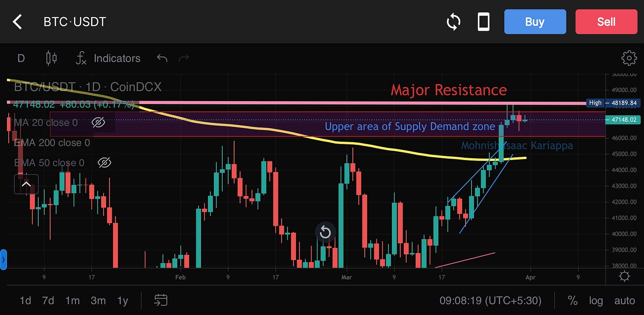The width and height of the screenshot is (644, 315).
Task: Tap the refresh sync icon
Action: [x=454, y=22]
